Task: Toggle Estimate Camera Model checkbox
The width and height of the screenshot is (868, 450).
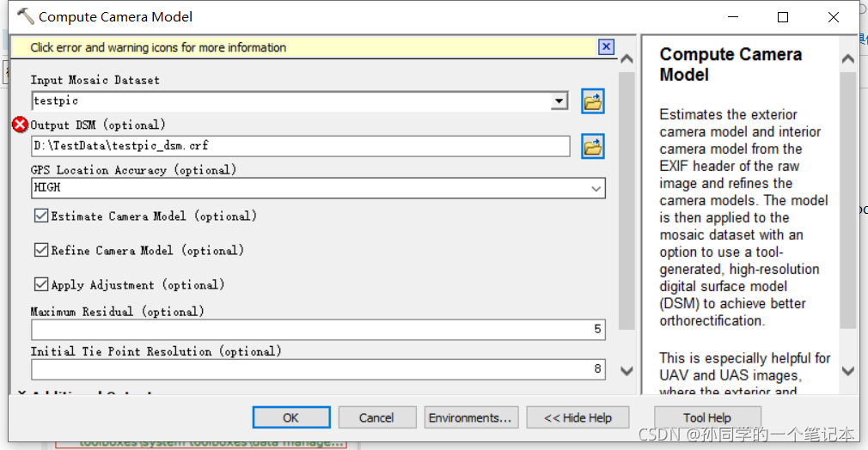Action: coord(41,216)
